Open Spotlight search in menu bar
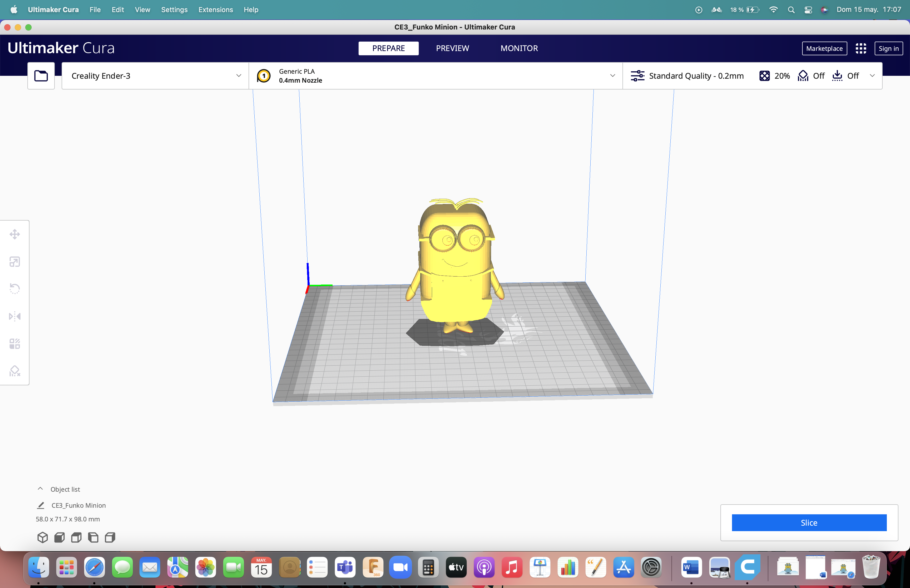Viewport: 910px width, 588px height. tap(791, 10)
